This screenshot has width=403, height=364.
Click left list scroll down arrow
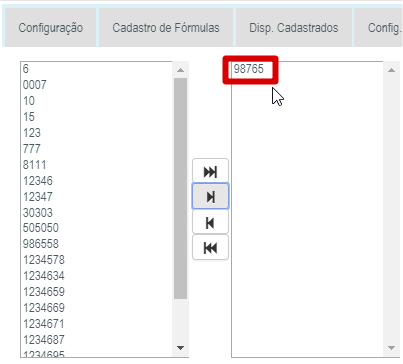(x=180, y=348)
